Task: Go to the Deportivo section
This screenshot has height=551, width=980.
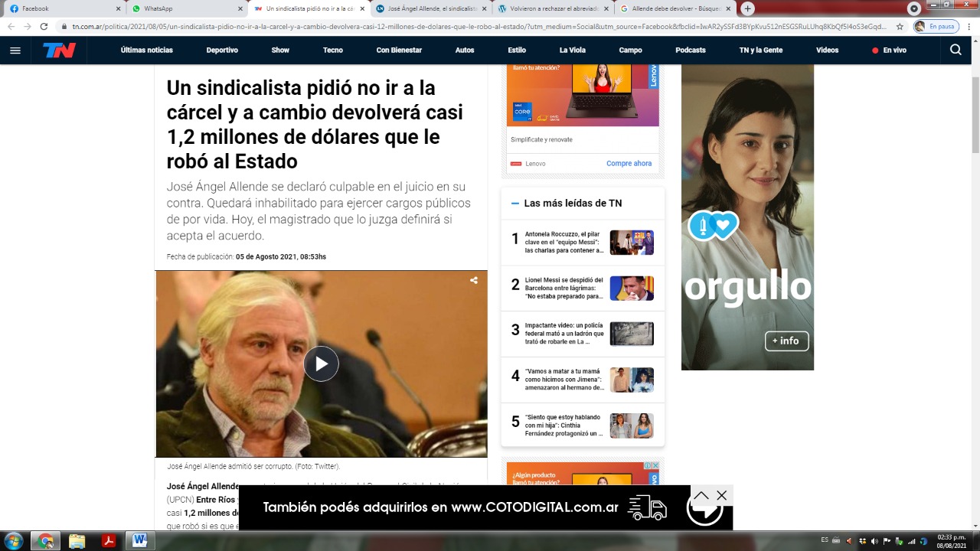Action: [222, 51]
